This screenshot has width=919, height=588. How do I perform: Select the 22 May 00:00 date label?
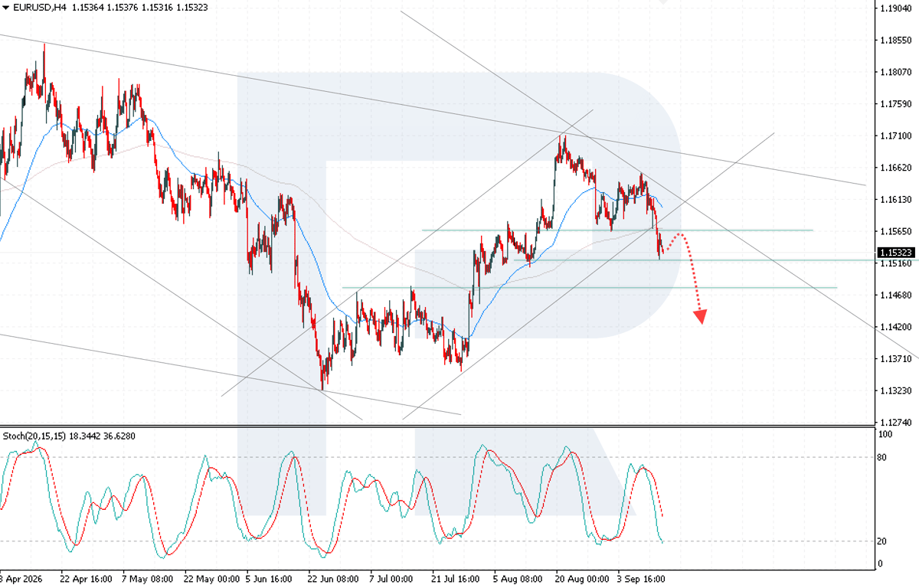[208, 580]
